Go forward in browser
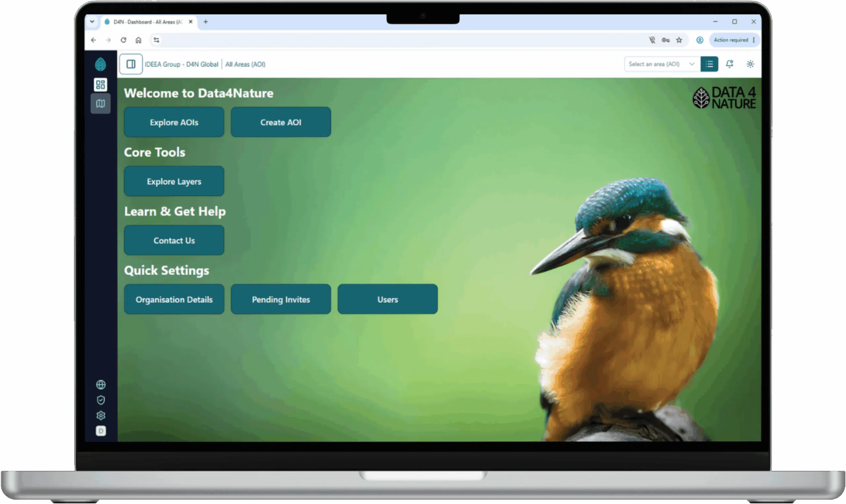Screen dimensions: 846x504 tap(108, 40)
